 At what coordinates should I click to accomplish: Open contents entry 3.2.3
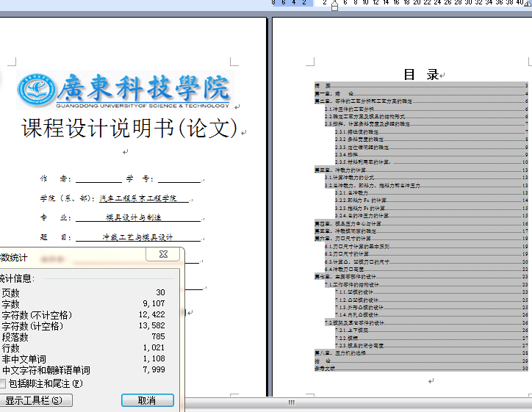point(431,209)
